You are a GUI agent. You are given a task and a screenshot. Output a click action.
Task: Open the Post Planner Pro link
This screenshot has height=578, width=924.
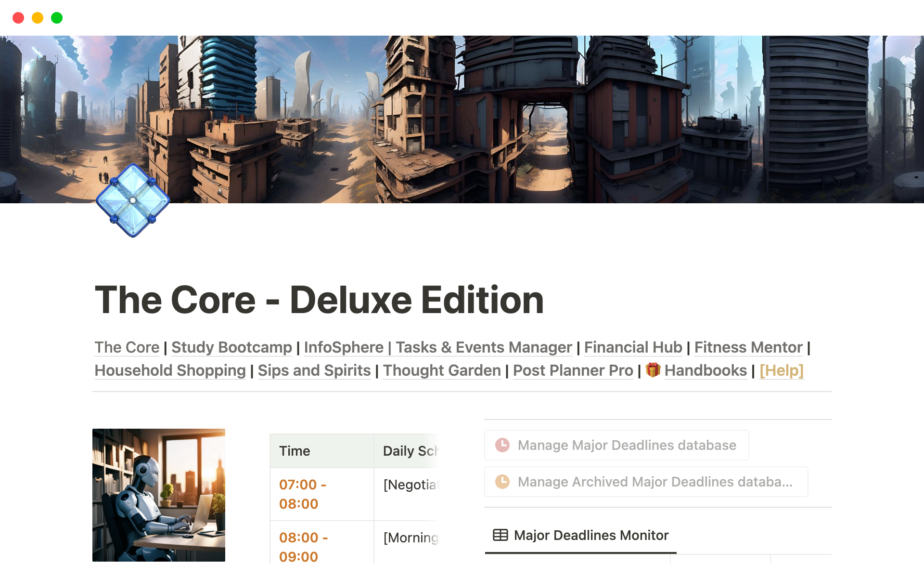pyautogui.click(x=573, y=370)
